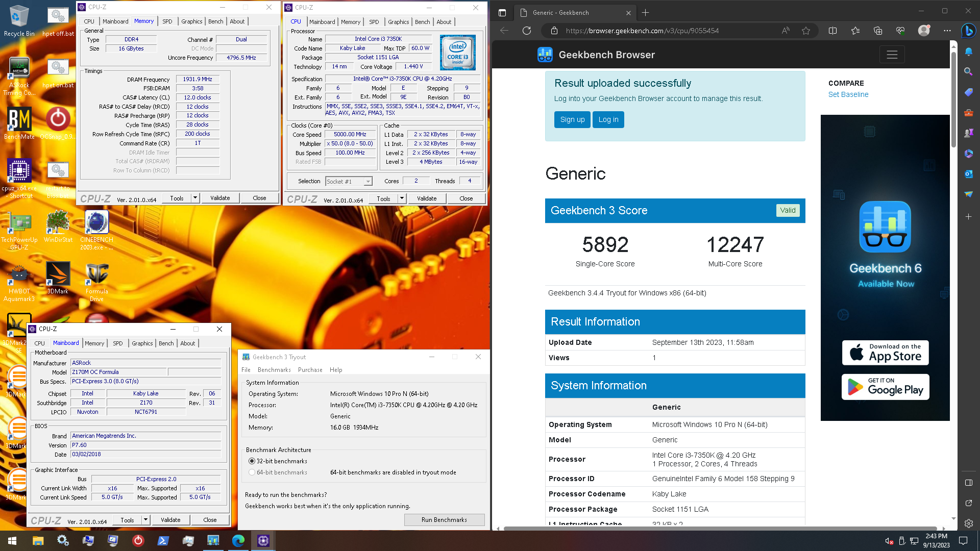This screenshot has width=980, height=551.
Task: Open Purchase menu in Geekbench 3 Tryout
Action: (x=310, y=370)
